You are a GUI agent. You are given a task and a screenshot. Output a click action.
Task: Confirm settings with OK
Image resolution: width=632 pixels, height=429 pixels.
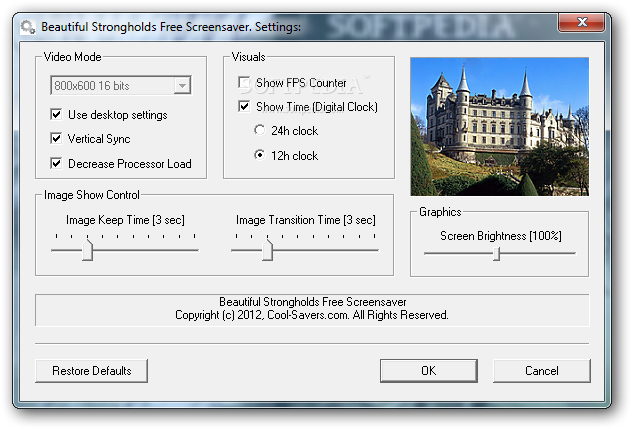point(428,371)
